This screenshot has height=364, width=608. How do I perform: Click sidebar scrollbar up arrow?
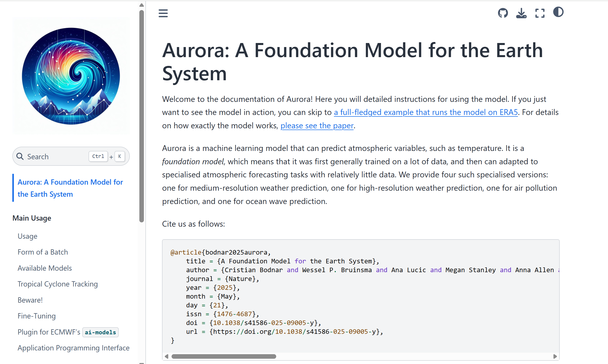(x=142, y=5)
